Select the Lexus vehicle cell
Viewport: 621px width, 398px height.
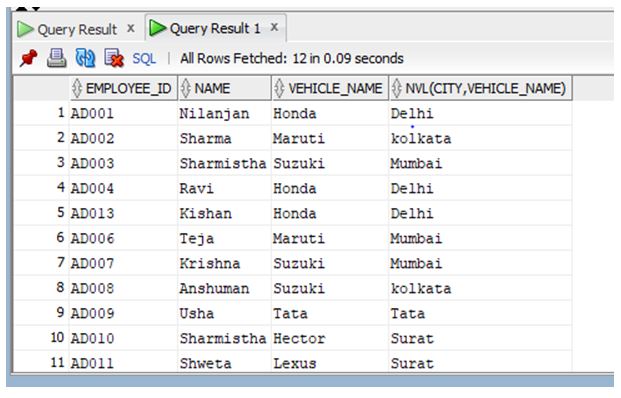click(330, 362)
